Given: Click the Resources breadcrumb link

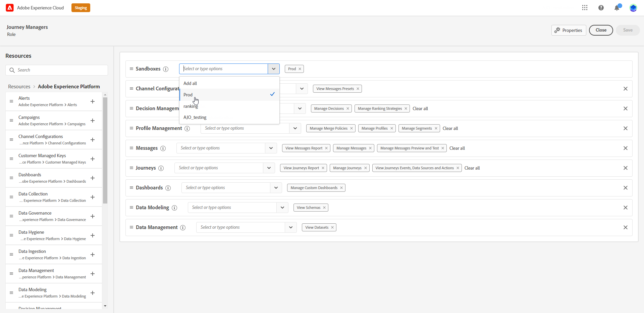Looking at the screenshot, I should point(19,87).
